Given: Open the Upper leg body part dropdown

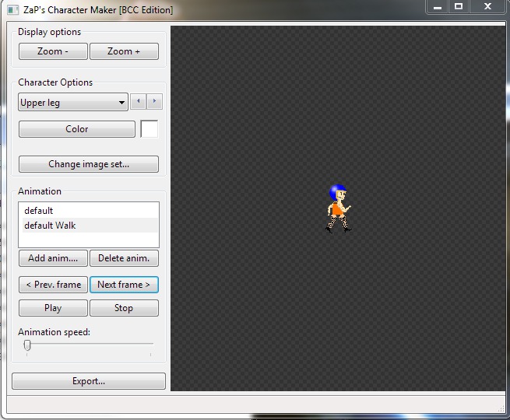Looking at the screenshot, I should click(73, 103).
